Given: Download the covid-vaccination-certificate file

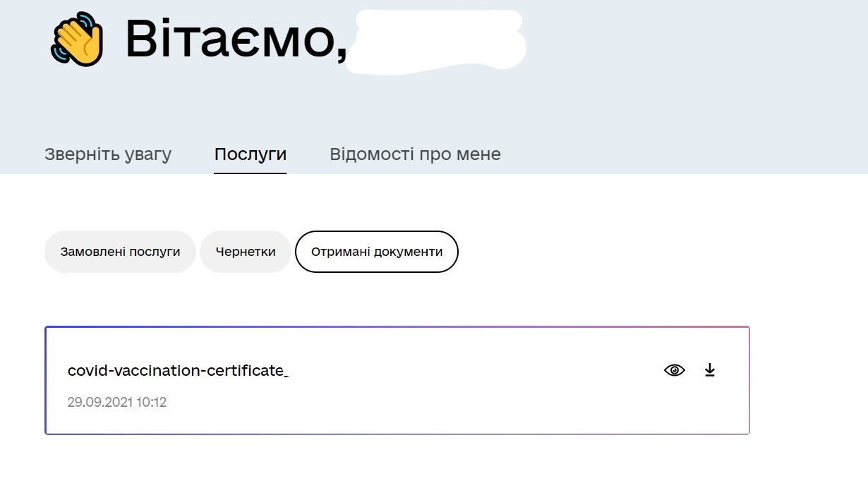Looking at the screenshot, I should tap(710, 370).
